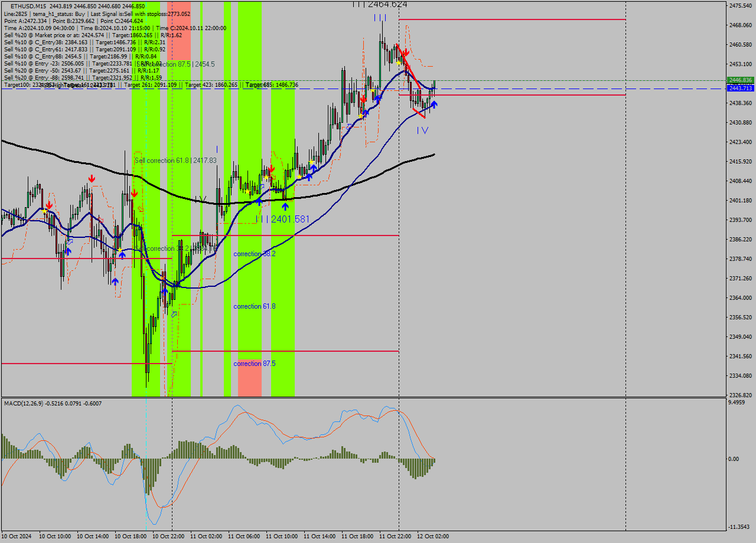
Task: Click the 2475.540 price axis label
Action: (x=741, y=5)
